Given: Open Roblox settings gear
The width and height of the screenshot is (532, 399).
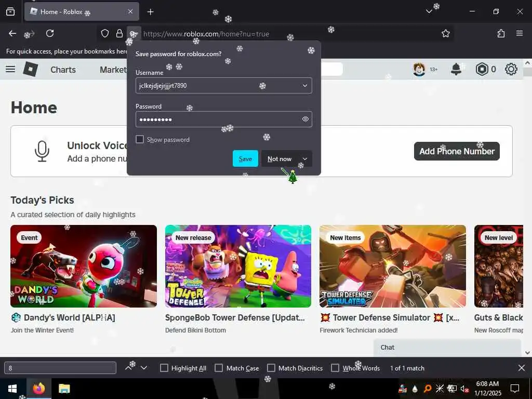Looking at the screenshot, I should click(x=511, y=69).
